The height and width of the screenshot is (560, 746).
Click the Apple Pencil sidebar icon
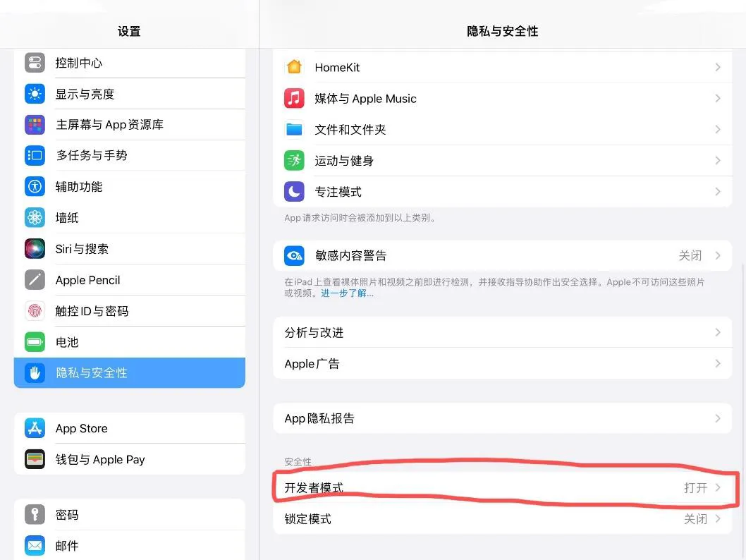(x=35, y=279)
